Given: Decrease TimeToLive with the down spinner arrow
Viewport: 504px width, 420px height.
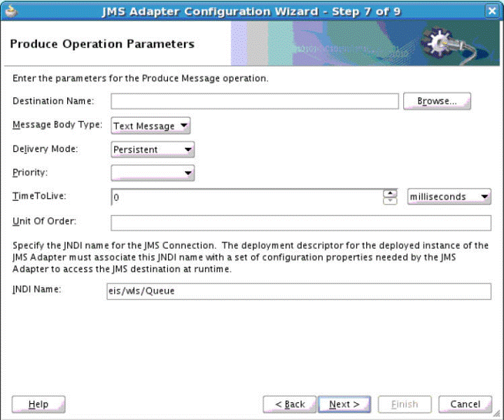Looking at the screenshot, I should tap(390, 201).
